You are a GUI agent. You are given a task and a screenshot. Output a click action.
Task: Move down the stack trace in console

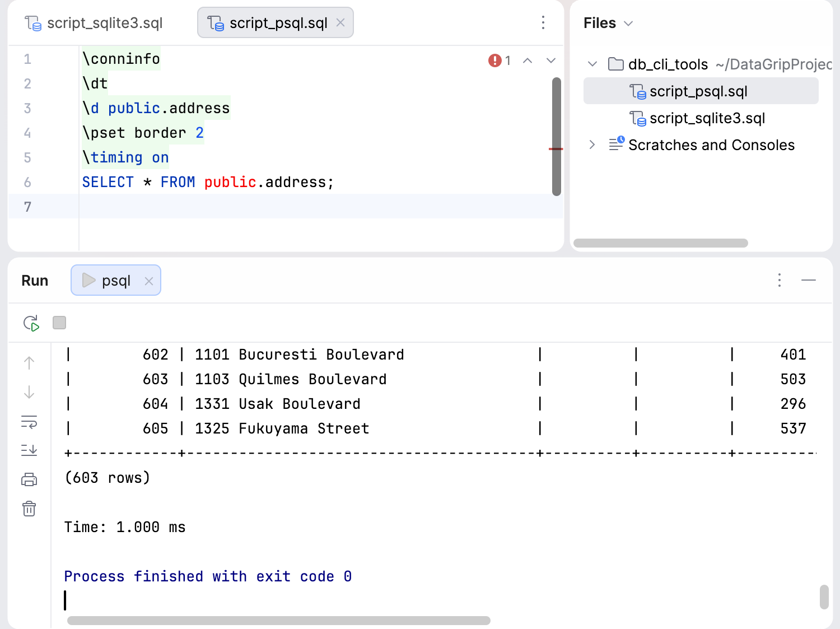tap(29, 392)
